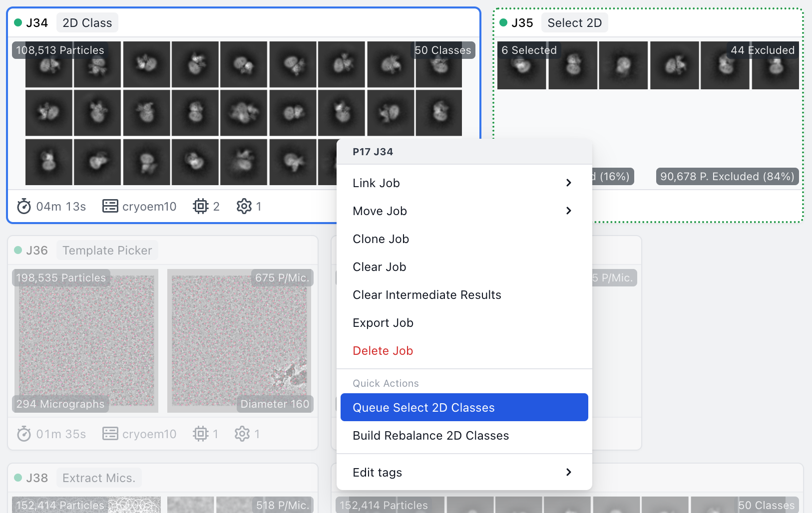Pick Delete Job in the menu
Viewport: 812px width, 513px height.
click(383, 351)
